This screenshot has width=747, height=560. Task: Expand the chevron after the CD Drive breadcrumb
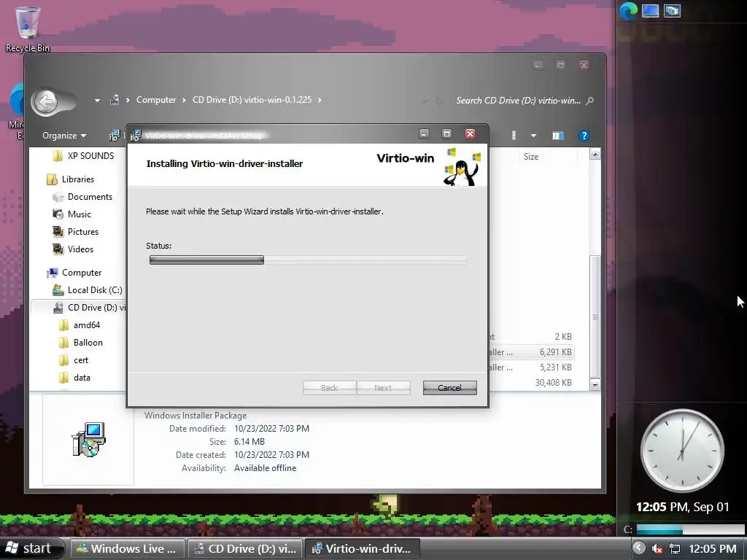pos(320,100)
